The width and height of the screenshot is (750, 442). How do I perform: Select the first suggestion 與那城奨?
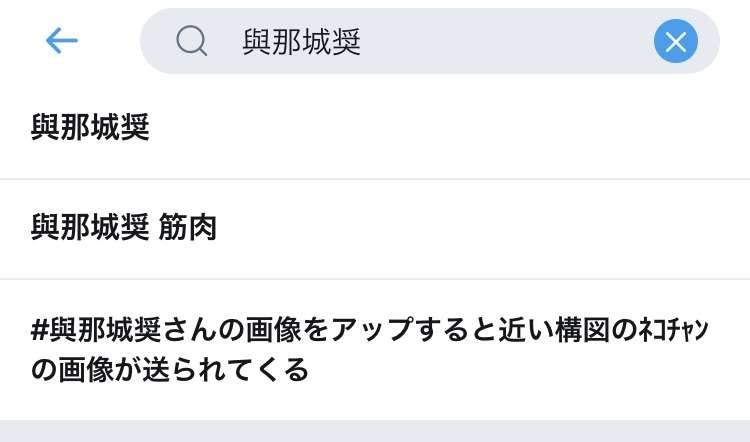(375, 127)
